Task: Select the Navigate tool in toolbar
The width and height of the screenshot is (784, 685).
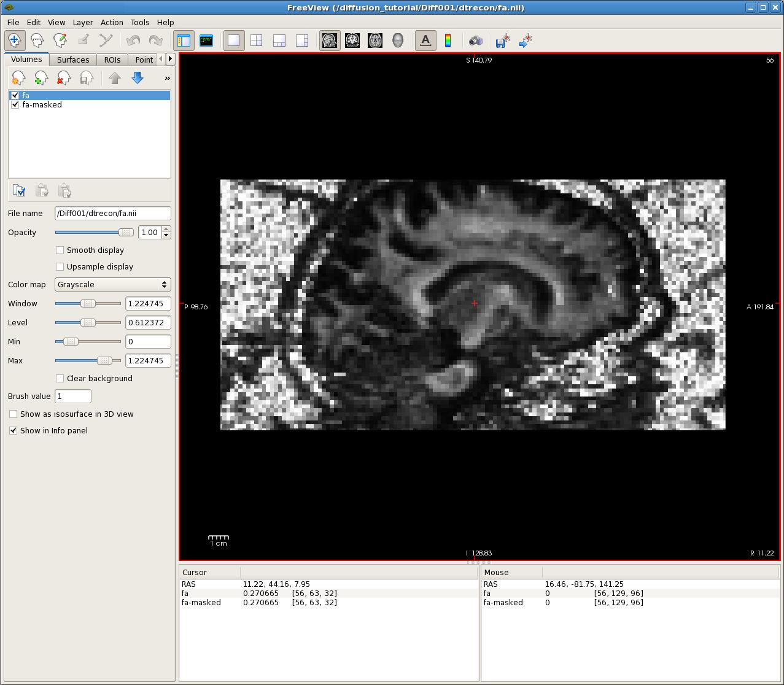Action: [x=15, y=41]
